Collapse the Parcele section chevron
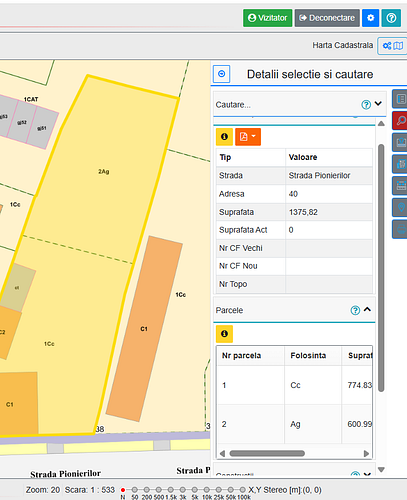The height and width of the screenshot is (500, 407). pos(367,309)
